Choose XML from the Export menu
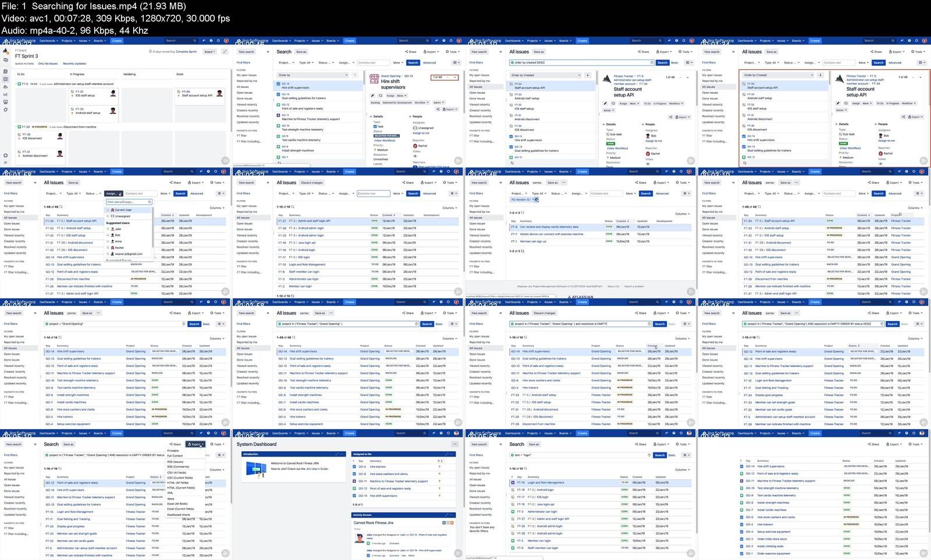The image size is (931, 560). tap(170, 493)
